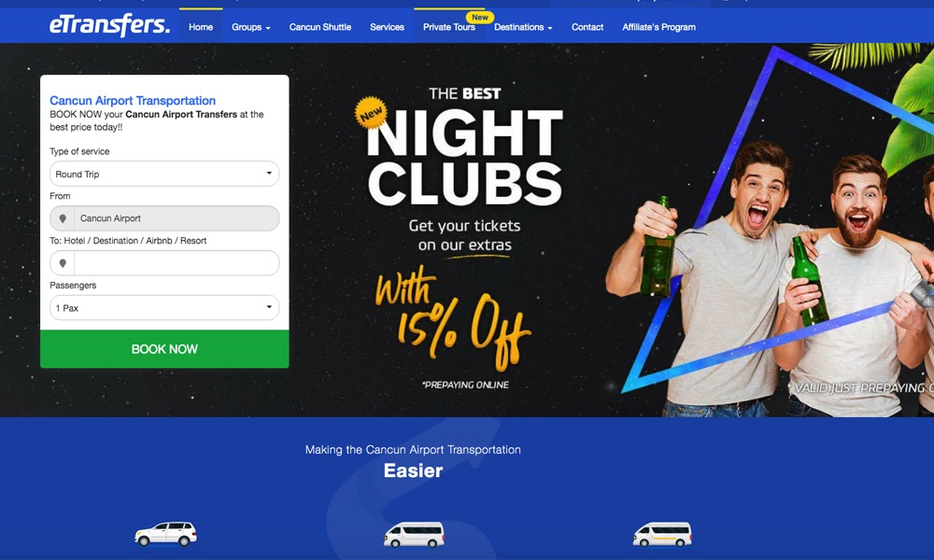Screen dimensions: 934x560
Task: Click the hotel destination input field
Action: pyautogui.click(x=177, y=263)
